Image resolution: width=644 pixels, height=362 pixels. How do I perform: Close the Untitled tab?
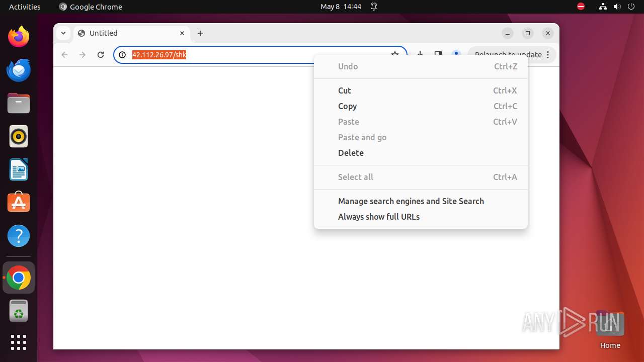click(182, 33)
